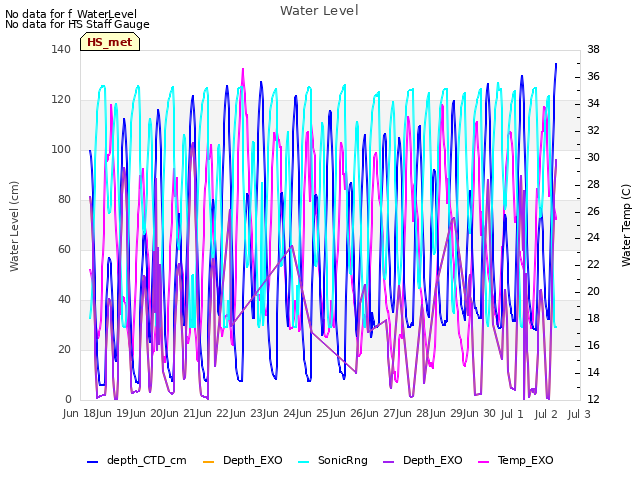Image resolution: width=640 pixels, height=480 pixels.
Task: Click the 12 value on temperature axis
Action: (x=593, y=399)
